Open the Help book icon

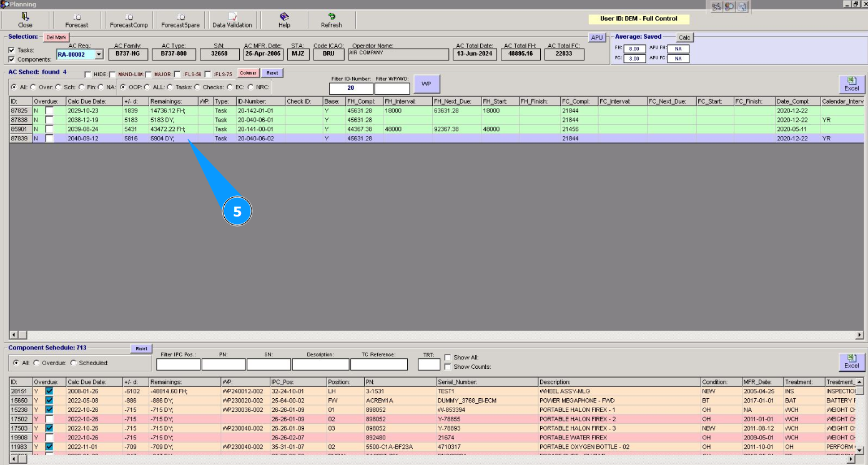(x=284, y=17)
